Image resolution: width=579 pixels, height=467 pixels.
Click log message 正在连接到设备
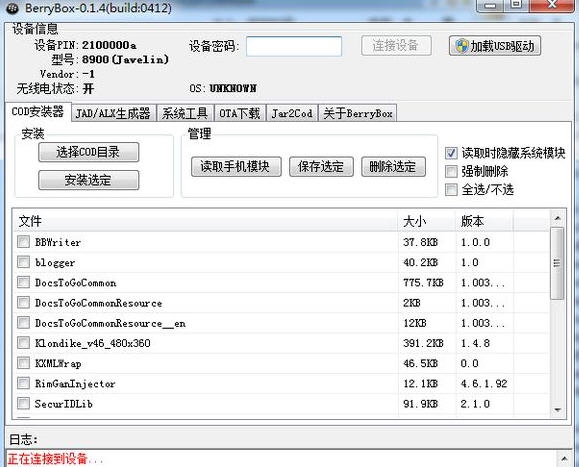tap(55, 459)
